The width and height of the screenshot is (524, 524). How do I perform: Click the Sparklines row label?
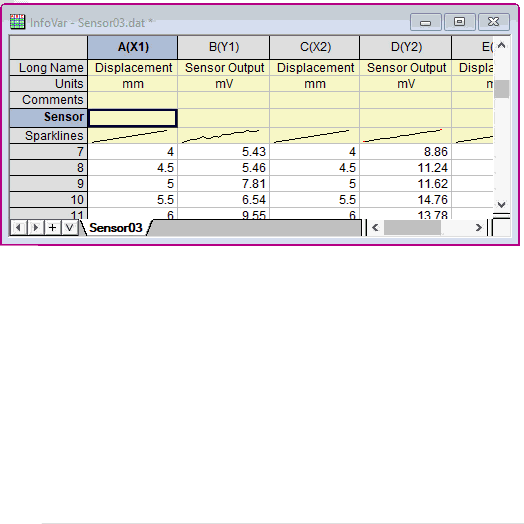(49, 136)
